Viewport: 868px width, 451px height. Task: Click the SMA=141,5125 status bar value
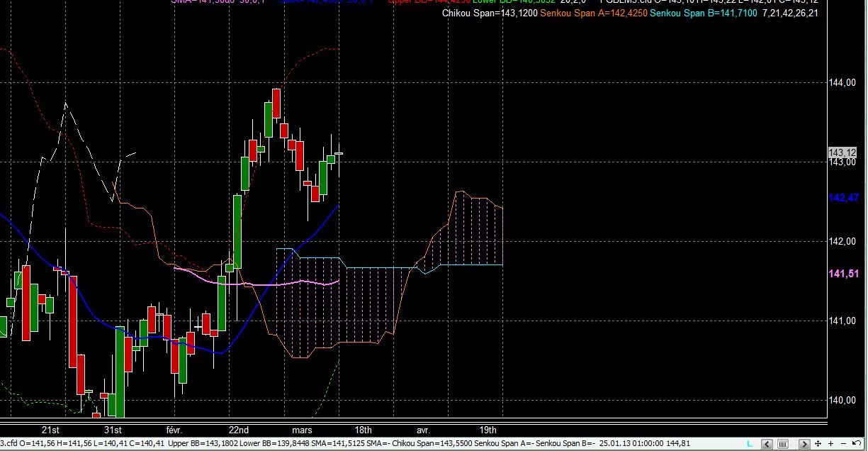(337, 444)
